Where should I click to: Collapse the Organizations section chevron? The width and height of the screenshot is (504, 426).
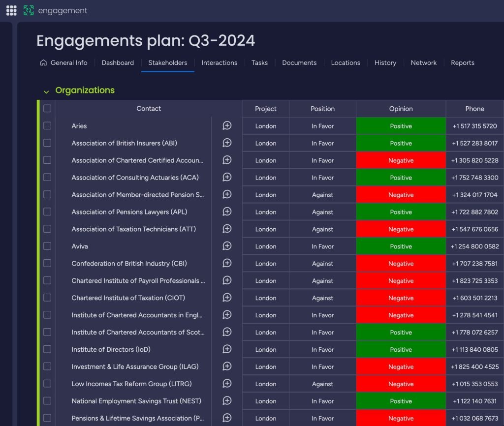coord(46,92)
